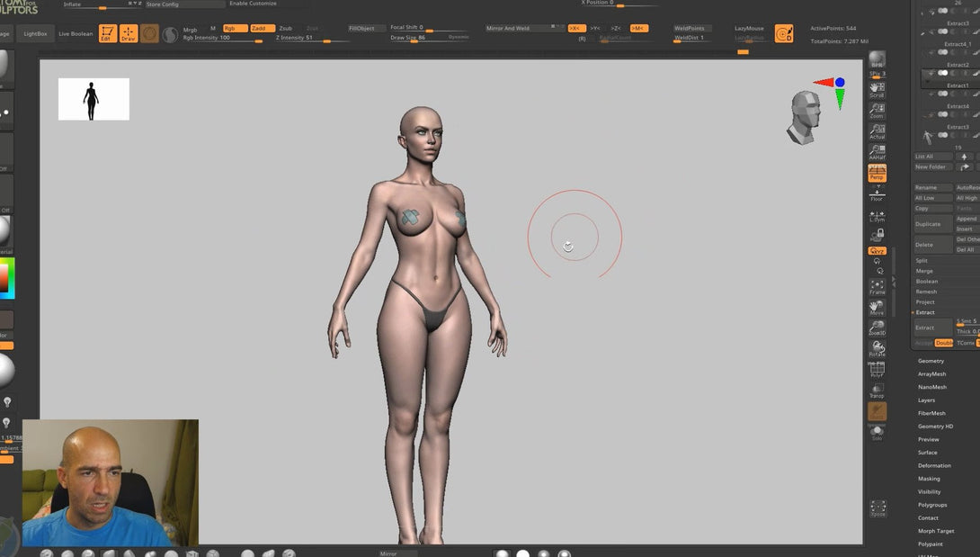
Task: Click the Live Boolean button
Action: coord(76,34)
